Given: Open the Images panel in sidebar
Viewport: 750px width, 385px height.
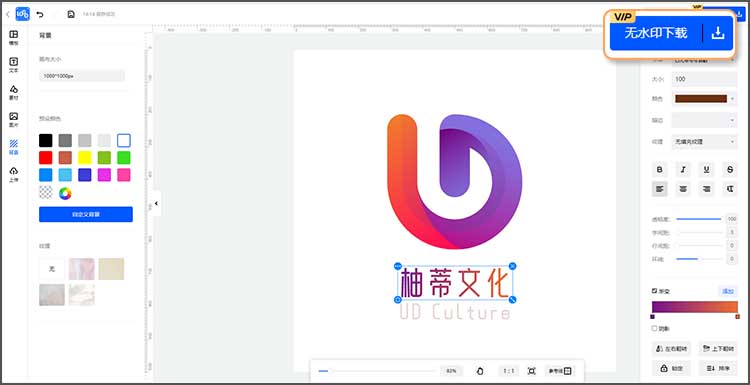Looking at the screenshot, I should (x=14, y=120).
